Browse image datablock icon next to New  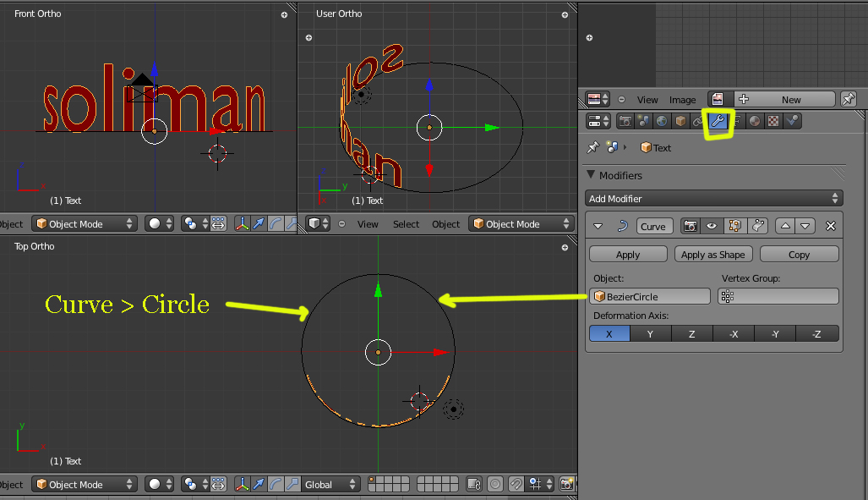coord(718,99)
